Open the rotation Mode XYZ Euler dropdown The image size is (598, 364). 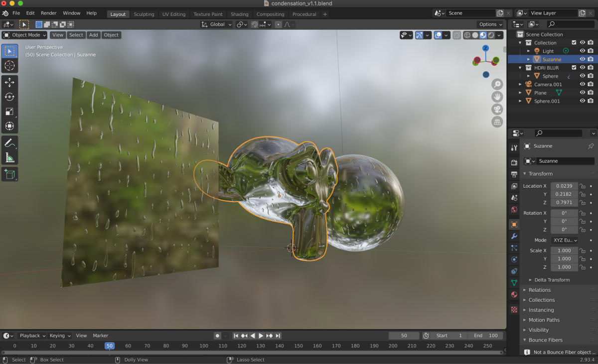tap(565, 240)
